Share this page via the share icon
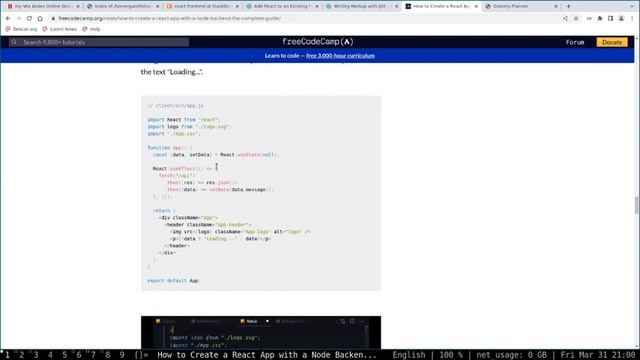This screenshot has width=640, height=360. click(x=565, y=18)
